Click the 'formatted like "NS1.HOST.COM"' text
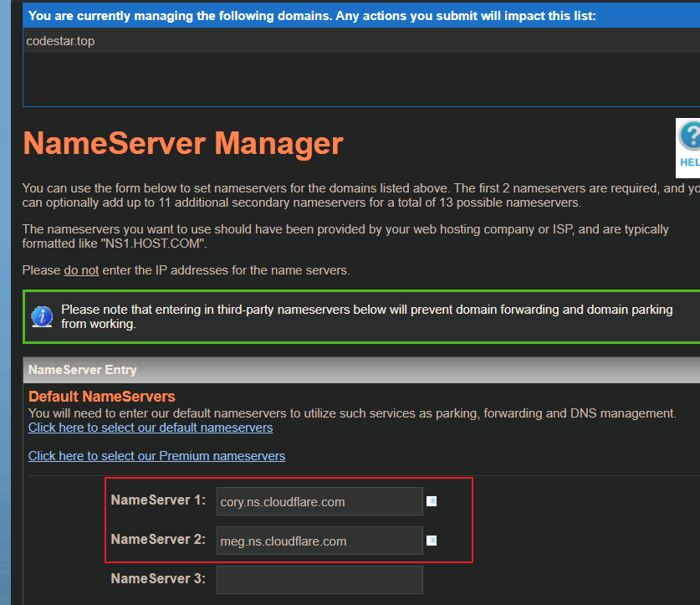Screen dimensions: 700x605 pos(115,244)
